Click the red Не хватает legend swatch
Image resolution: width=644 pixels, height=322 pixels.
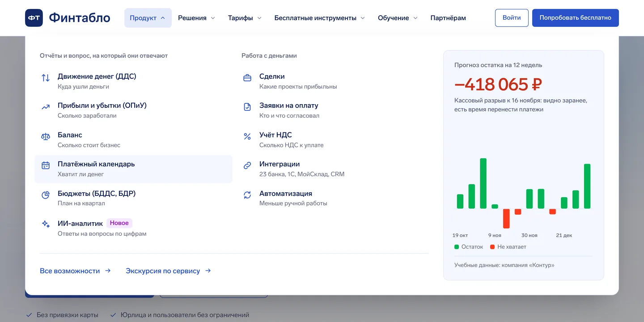point(492,247)
